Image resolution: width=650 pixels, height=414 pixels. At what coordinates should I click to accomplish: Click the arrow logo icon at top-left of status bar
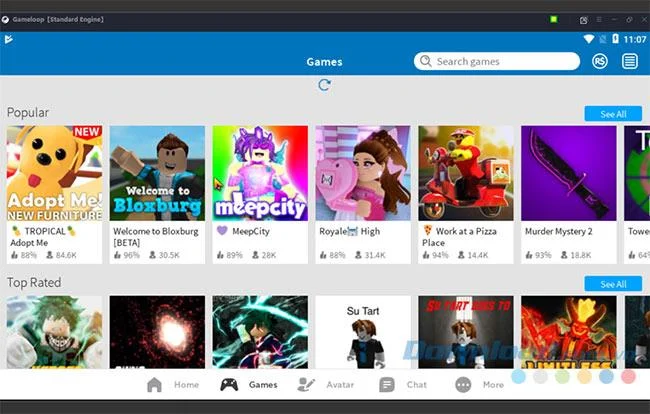tap(8, 39)
